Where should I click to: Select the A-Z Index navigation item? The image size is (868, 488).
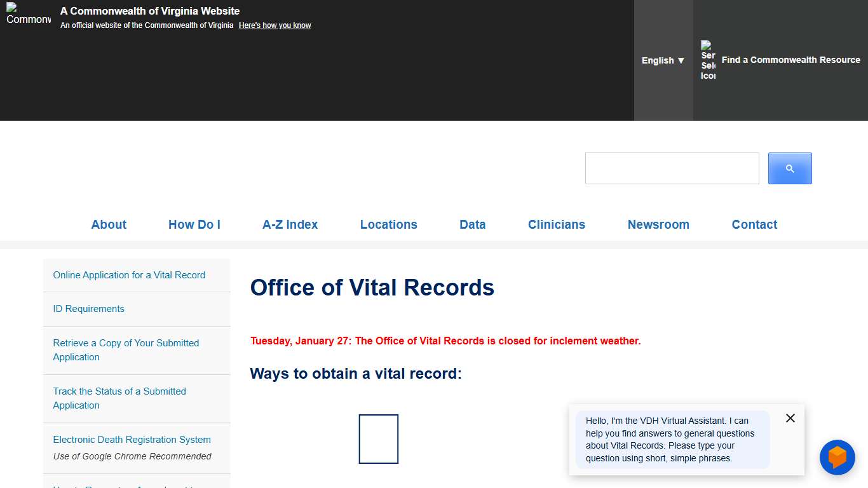tap(290, 224)
